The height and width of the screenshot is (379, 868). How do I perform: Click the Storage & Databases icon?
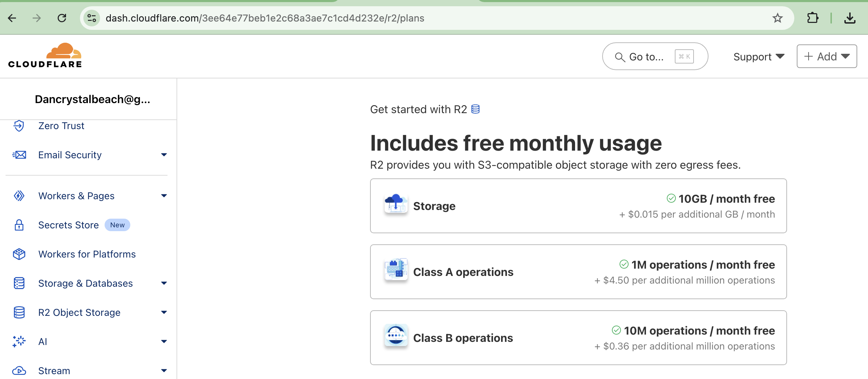[19, 283]
